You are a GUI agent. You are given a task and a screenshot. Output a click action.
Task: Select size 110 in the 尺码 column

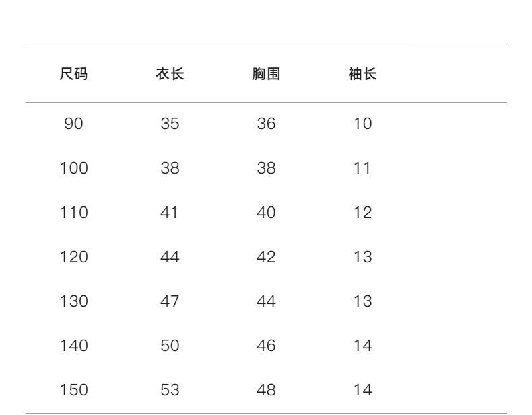[74, 213]
